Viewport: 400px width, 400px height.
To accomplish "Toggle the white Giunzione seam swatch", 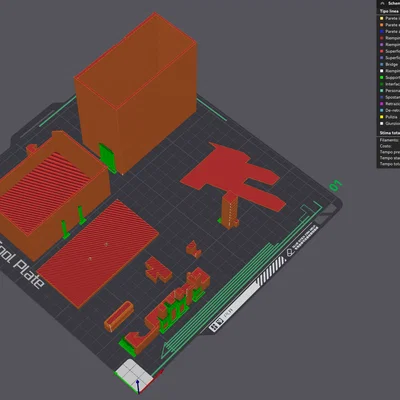I will [382, 124].
